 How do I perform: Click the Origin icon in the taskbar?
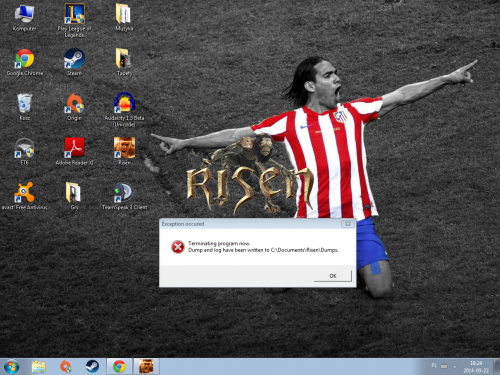point(66,367)
